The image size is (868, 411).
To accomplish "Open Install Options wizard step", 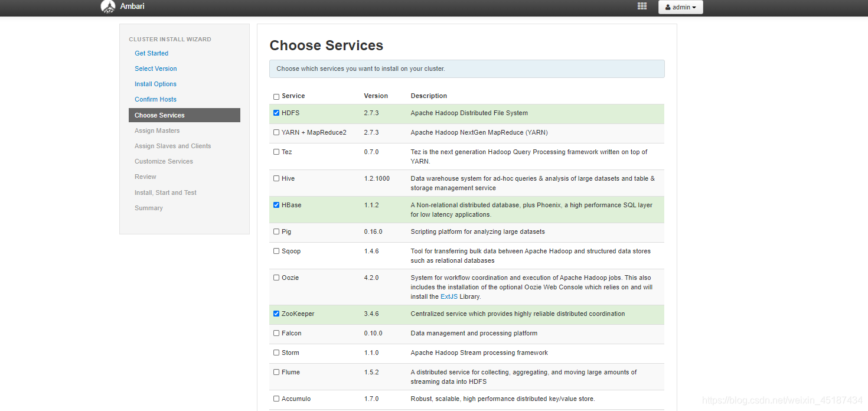I will click(x=155, y=84).
